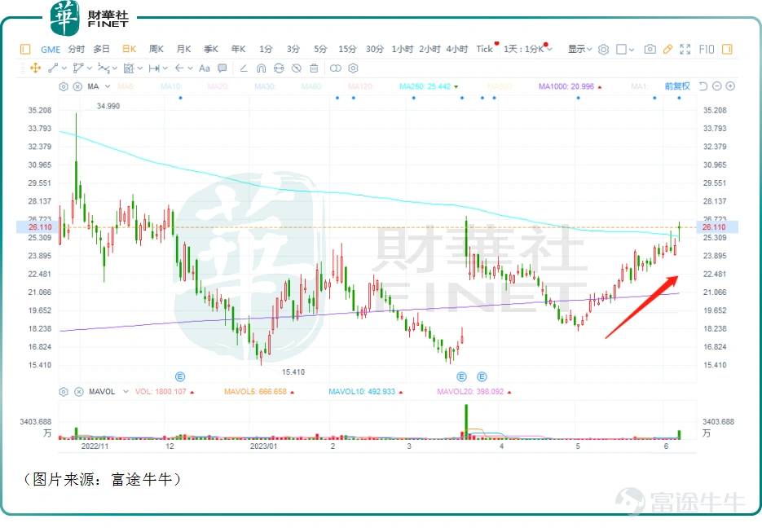Image resolution: width=762 pixels, height=532 pixels.
Task: Open the layout square dropdown
Action: click(625, 49)
